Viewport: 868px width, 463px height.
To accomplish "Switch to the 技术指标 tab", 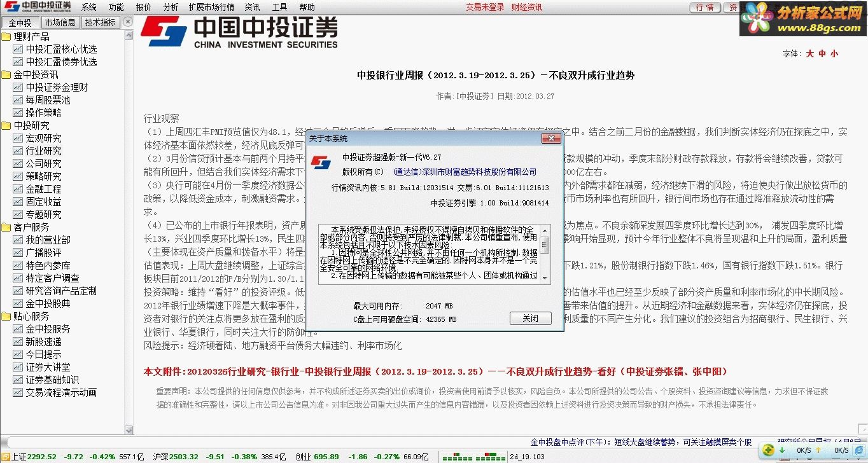I will tap(101, 22).
